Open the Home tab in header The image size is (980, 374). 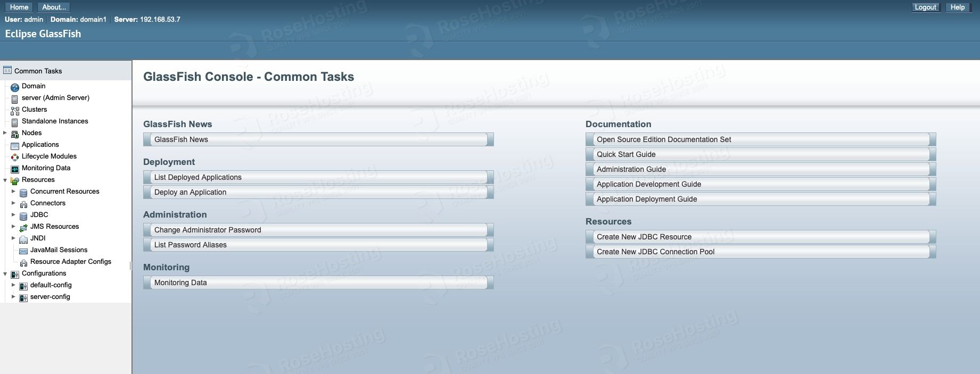pyautogui.click(x=19, y=7)
